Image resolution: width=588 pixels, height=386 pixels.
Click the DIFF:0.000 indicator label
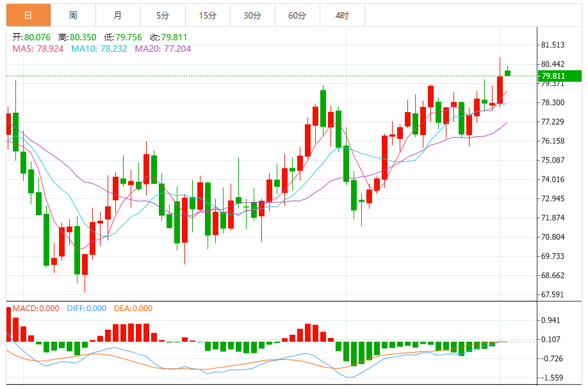(x=86, y=309)
